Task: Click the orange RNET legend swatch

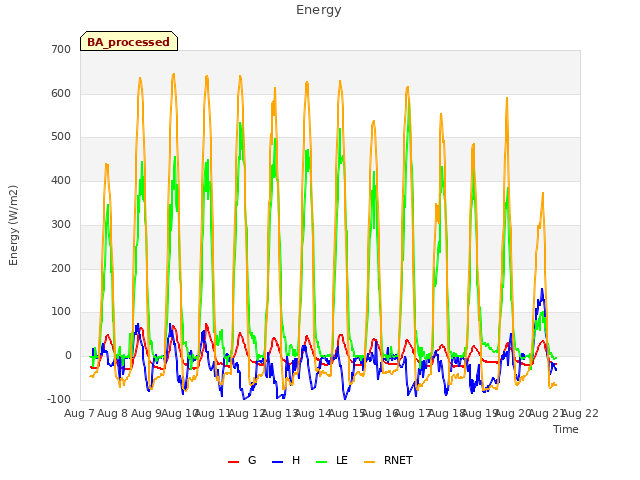Action: click(369, 461)
